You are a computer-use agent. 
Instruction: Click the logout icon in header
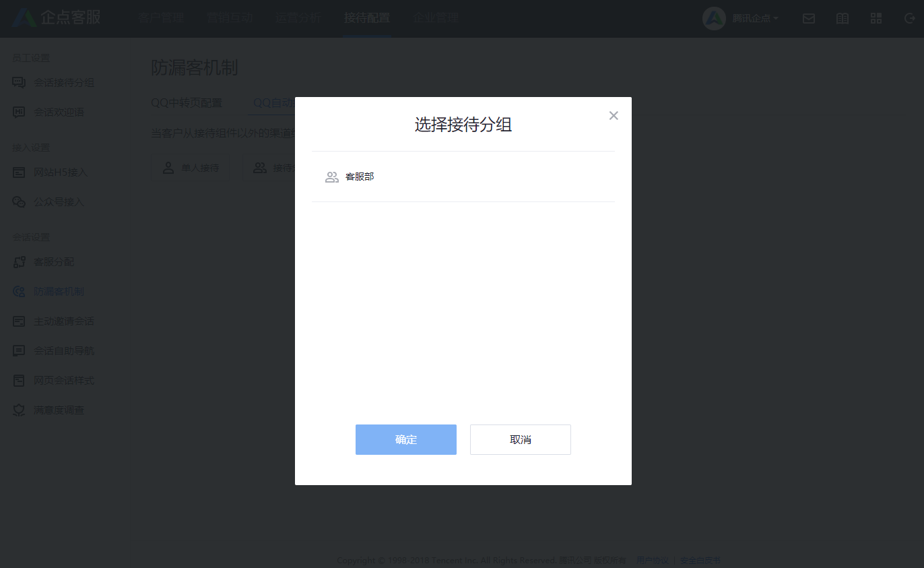pyautogui.click(x=909, y=18)
